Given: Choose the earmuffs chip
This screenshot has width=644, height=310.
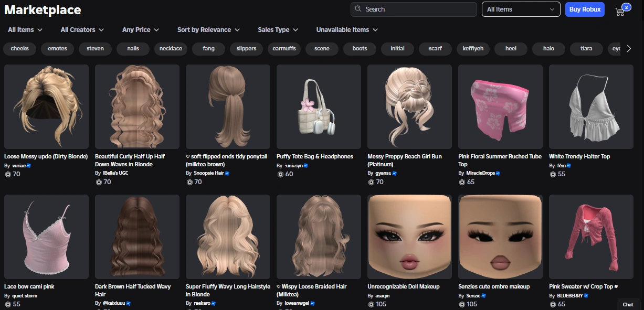Looking at the screenshot, I should [284, 49].
